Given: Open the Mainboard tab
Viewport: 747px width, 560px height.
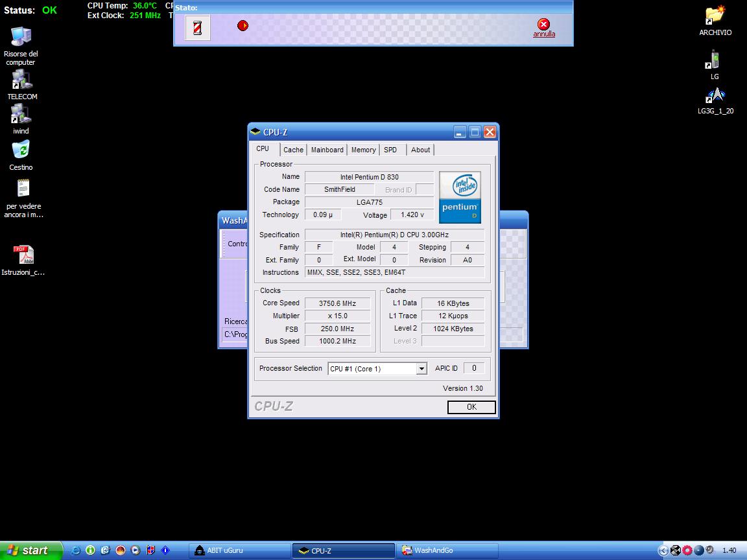Looking at the screenshot, I should [x=327, y=150].
